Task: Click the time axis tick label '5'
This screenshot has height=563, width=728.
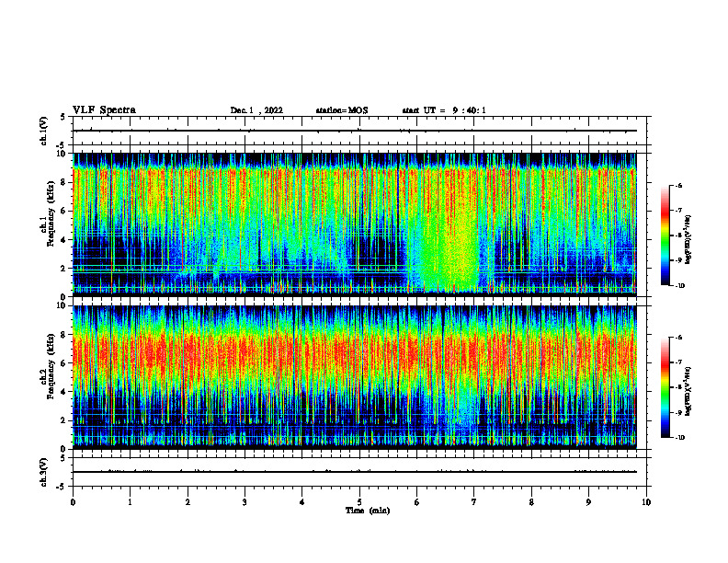Action: (x=359, y=502)
